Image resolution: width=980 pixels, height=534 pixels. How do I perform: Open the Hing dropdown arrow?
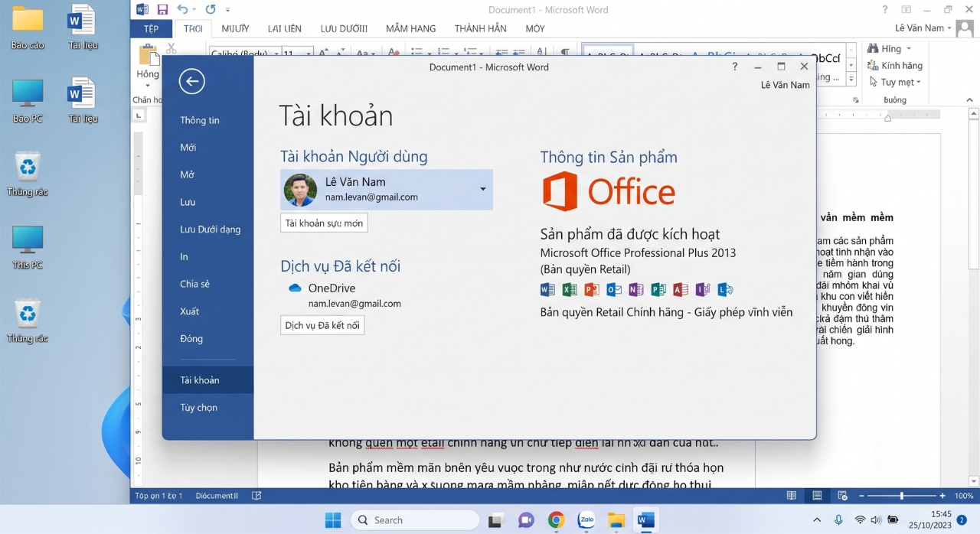click(909, 49)
